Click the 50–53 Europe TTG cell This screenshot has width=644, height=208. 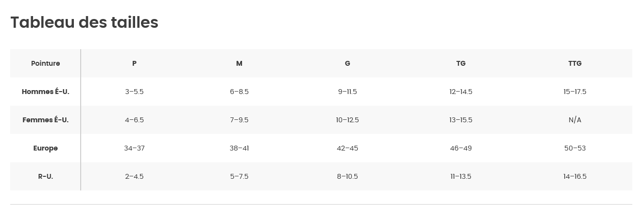(575, 148)
